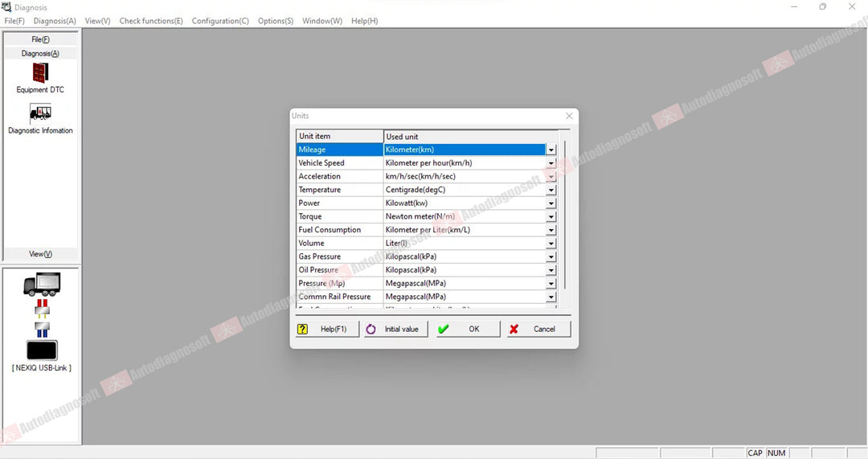Click the Diagnosis app title icon

tap(6, 7)
